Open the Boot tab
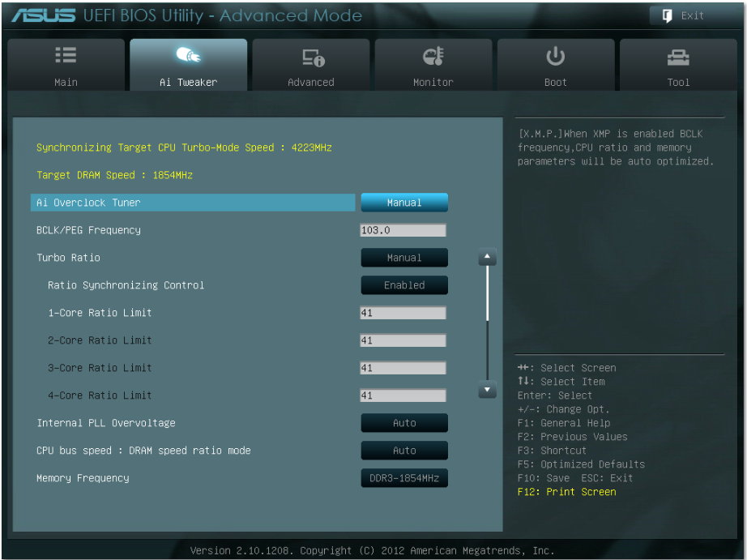This screenshot has height=560, width=747. click(556, 65)
